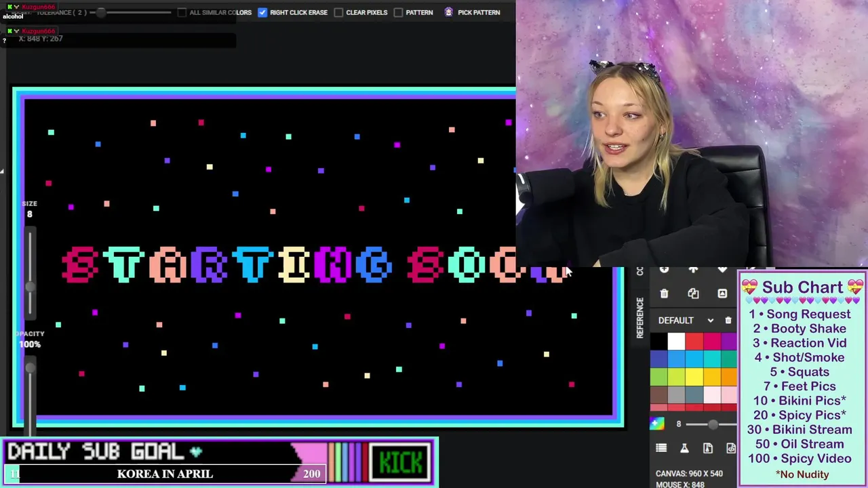Uncheck the Right Click Erase checkbox
This screenshot has height=488, width=868.
click(262, 12)
